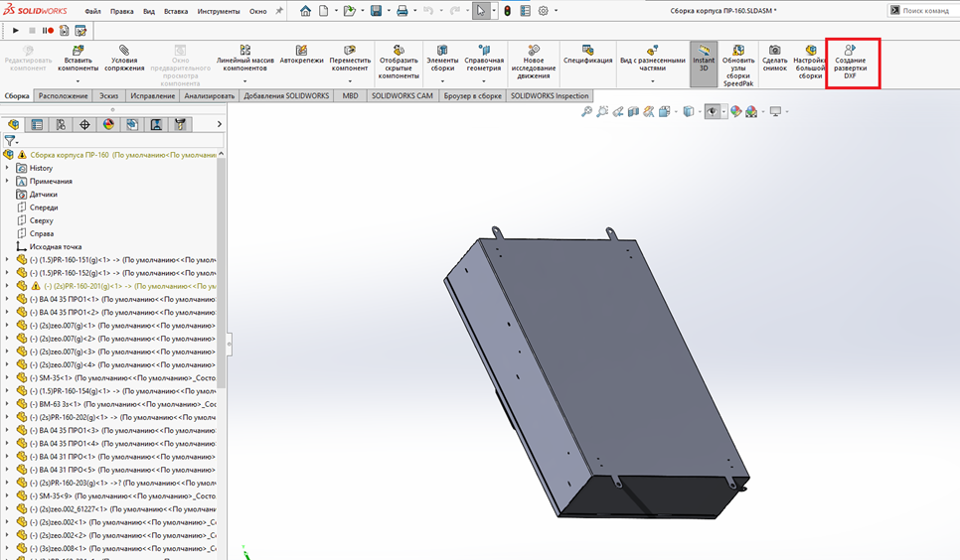Click Smart Fasteners (Автокрепежи)

pos(301,55)
